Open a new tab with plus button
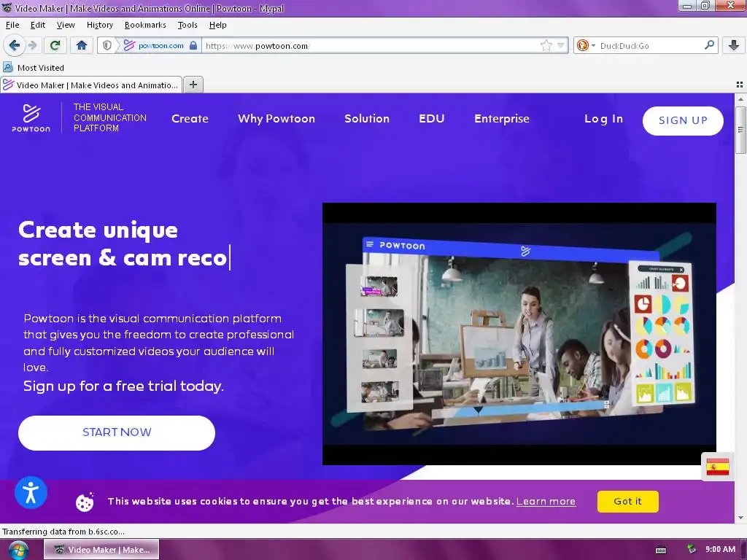Screen dimensions: 747x560 [193, 85]
